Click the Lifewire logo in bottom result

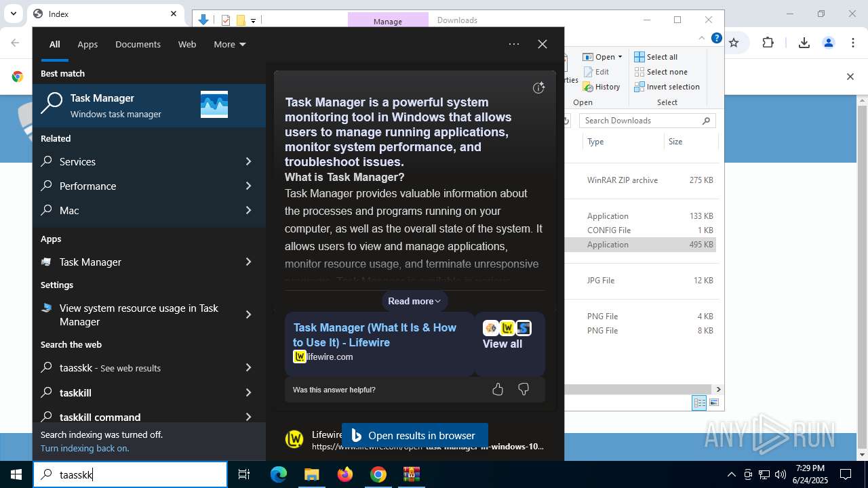click(x=294, y=439)
